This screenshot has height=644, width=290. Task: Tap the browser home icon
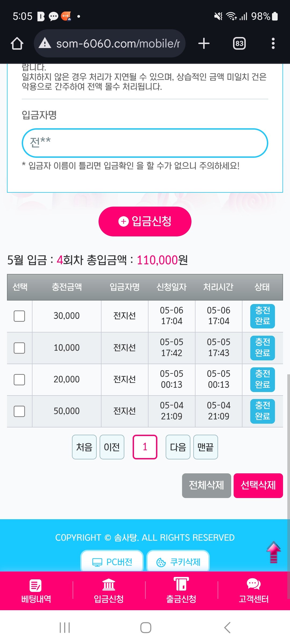(x=17, y=43)
